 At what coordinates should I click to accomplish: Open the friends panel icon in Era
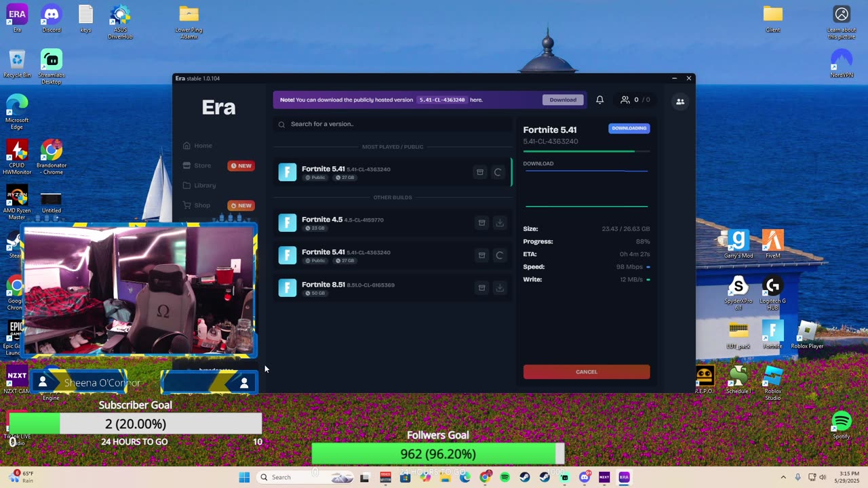[x=680, y=102]
